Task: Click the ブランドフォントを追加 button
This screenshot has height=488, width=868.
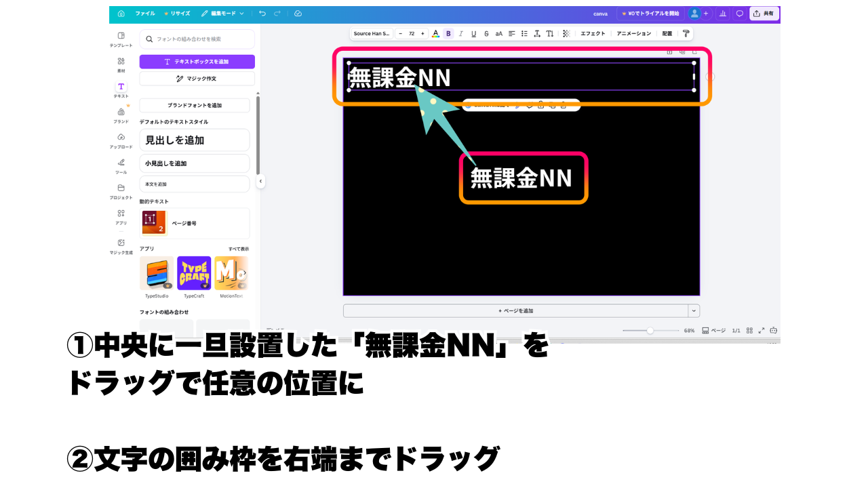Action: 195,106
